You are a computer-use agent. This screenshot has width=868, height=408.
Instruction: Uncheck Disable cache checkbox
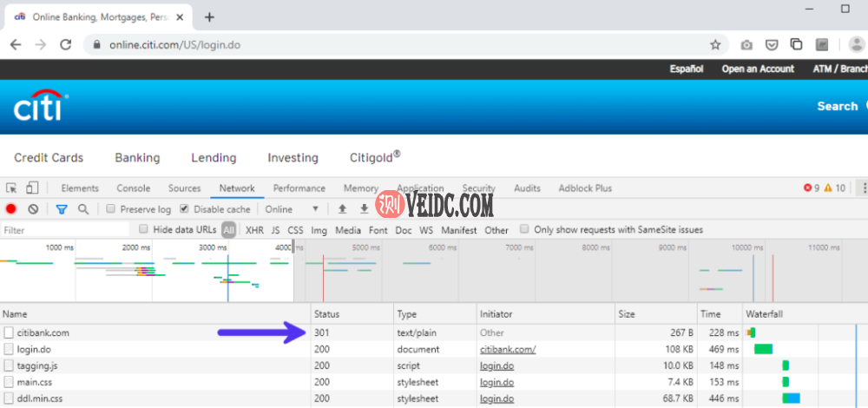coord(184,209)
